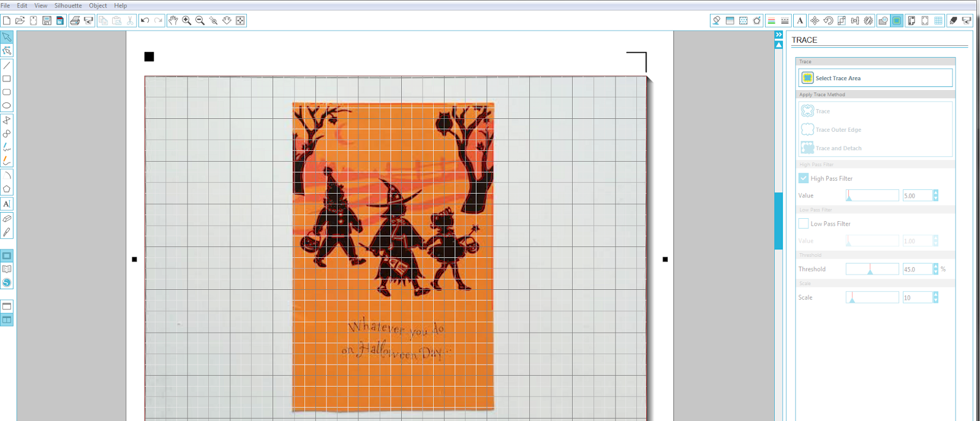
Task: Open the Edit menu
Action: (22, 6)
